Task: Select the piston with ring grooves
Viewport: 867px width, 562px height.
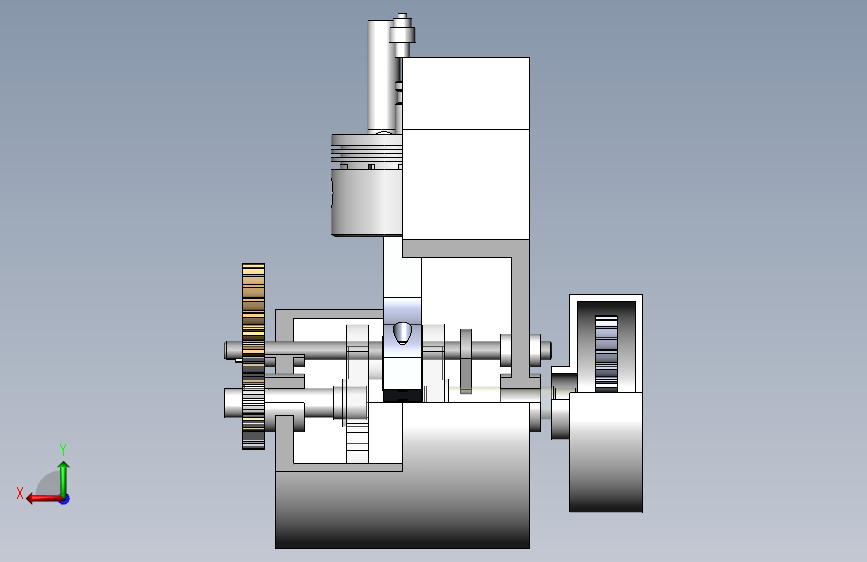Action: (367, 185)
